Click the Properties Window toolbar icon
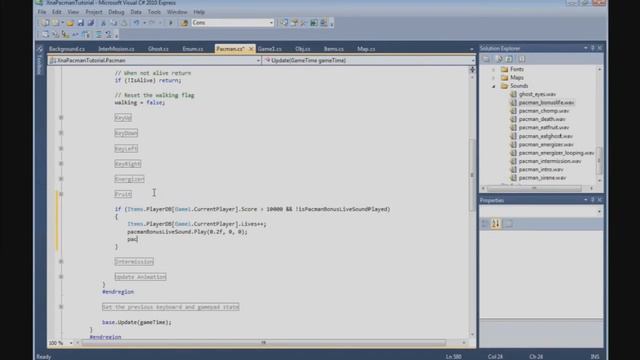 click(x=294, y=23)
